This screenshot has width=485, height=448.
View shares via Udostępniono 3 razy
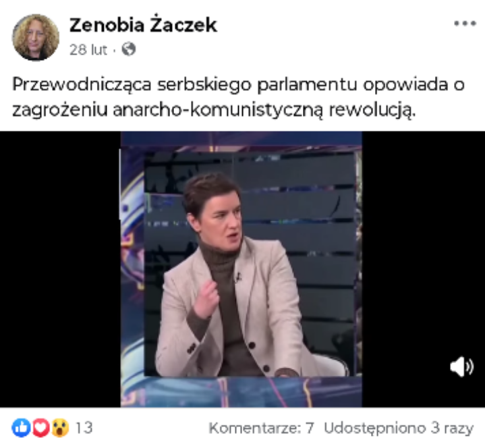399,428
